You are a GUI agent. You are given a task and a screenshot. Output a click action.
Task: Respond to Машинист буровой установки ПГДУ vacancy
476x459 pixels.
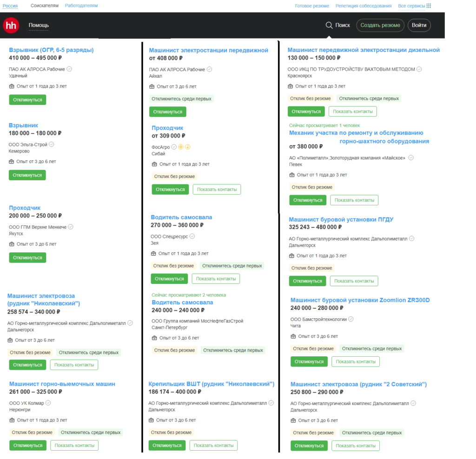pos(308,281)
